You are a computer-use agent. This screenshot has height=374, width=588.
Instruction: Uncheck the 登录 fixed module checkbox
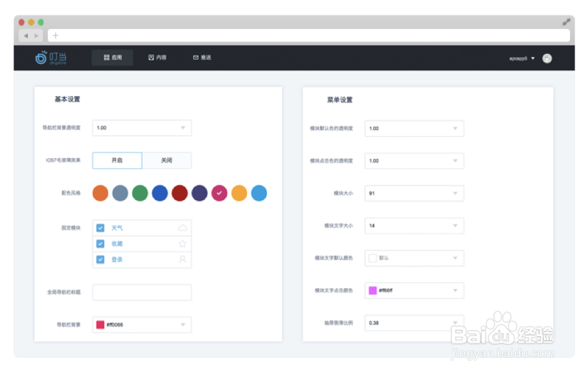100,259
